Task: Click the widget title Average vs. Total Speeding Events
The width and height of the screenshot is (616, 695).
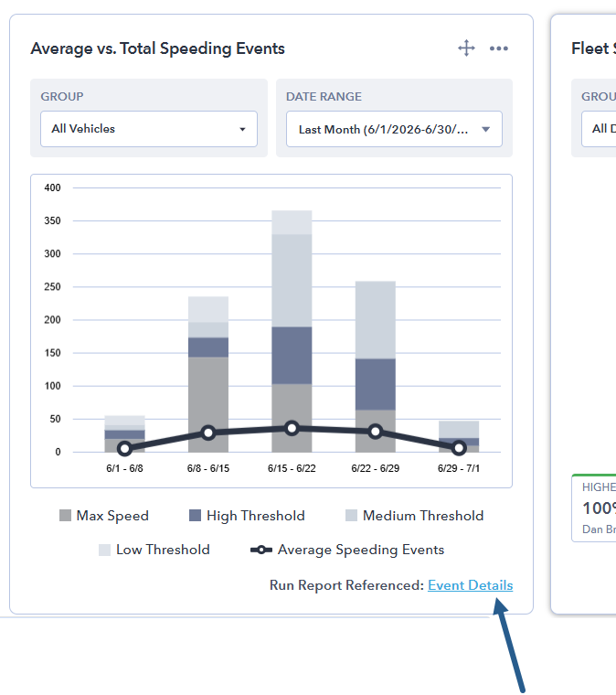Action: coord(157,48)
